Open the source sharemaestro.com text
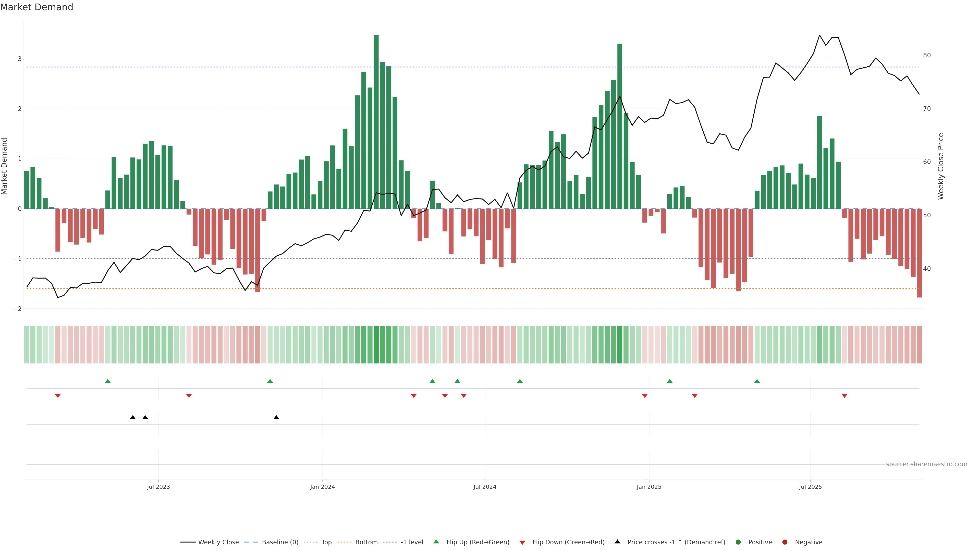 pos(926,464)
